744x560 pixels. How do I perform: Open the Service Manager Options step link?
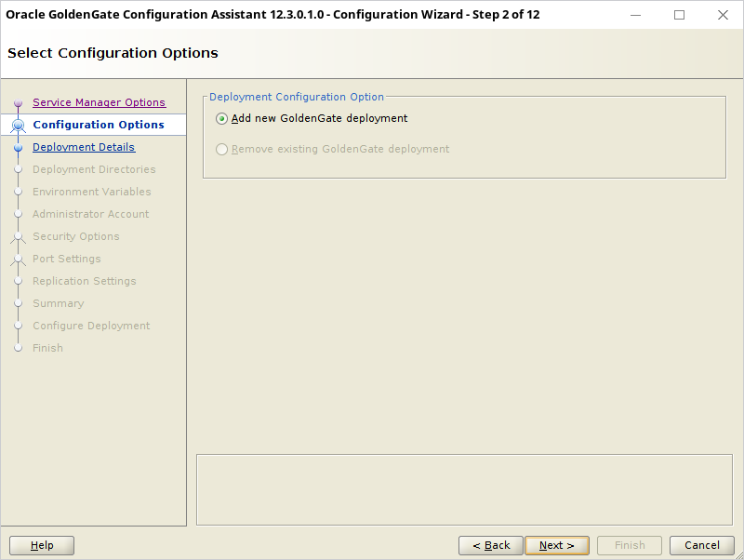tap(100, 102)
